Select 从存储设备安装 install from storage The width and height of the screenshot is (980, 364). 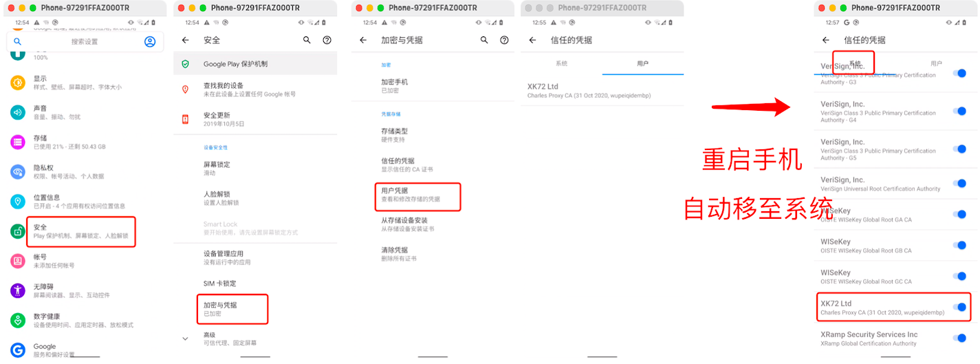432,224
